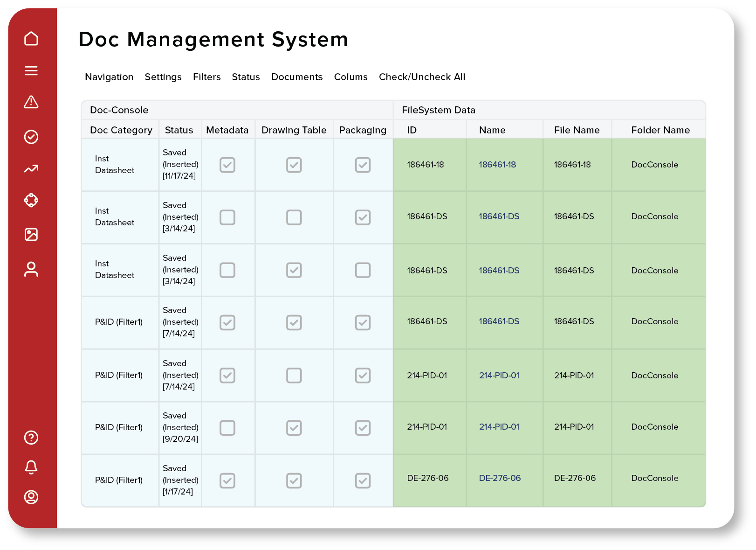Select the Navigation menu item
Screen dimensions: 756x550
pyautogui.click(x=109, y=77)
